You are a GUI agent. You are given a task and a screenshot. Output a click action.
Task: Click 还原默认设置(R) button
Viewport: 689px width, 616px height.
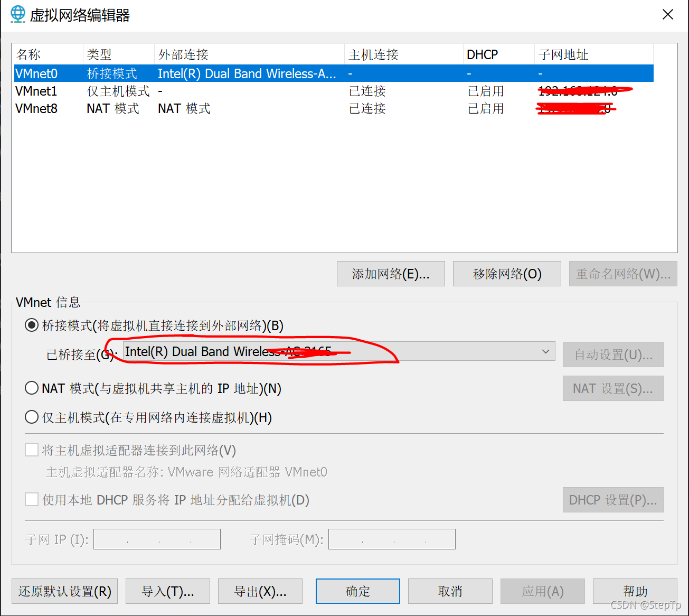click(64, 591)
